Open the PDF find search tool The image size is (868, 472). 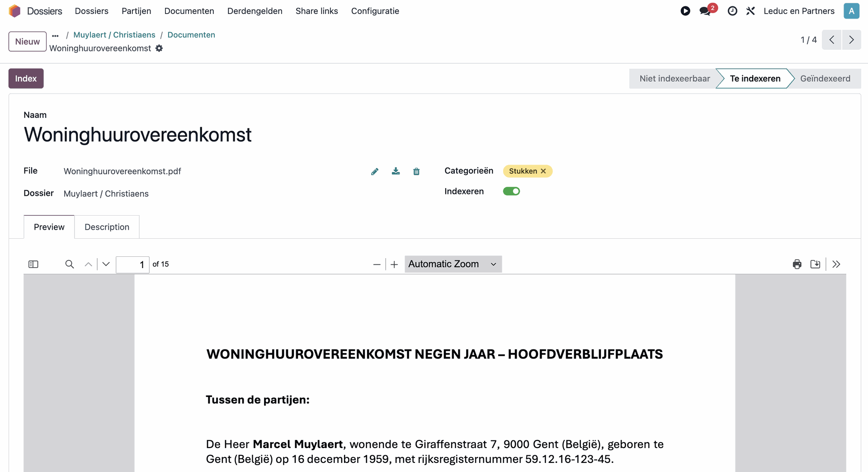pyautogui.click(x=69, y=264)
